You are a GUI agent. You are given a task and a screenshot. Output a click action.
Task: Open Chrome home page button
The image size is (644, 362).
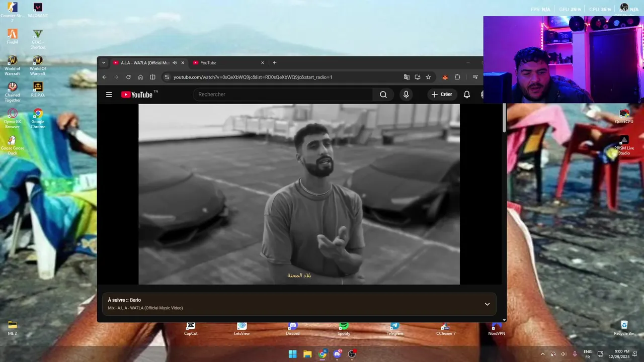point(140,77)
